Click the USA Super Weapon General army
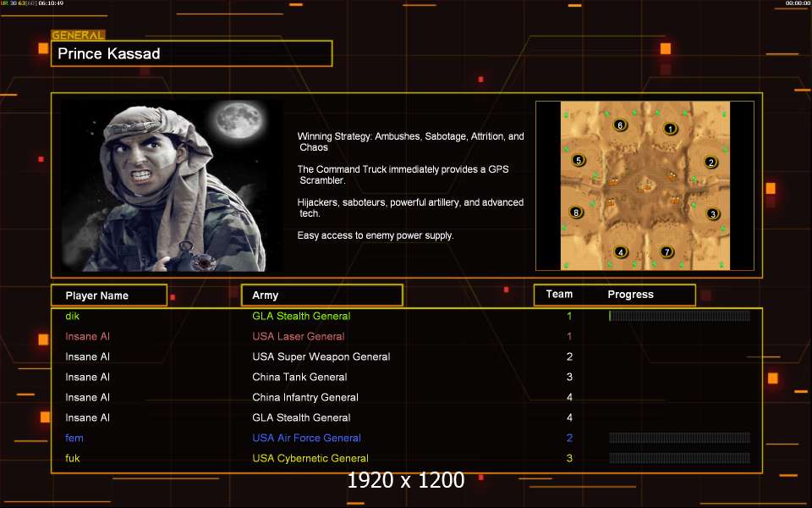The width and height of the screenshot is (812, 508). point(321,356)
